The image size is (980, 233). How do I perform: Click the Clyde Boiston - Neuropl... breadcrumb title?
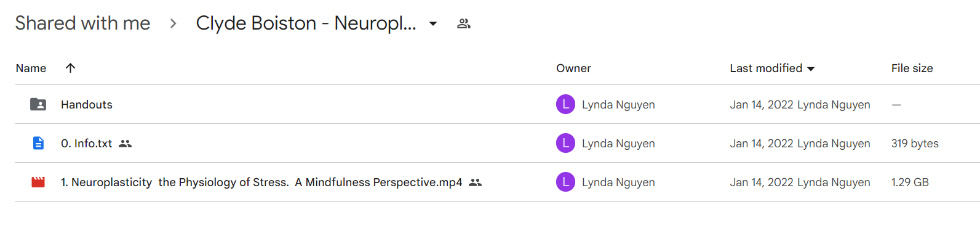click(x=306, y=23)
